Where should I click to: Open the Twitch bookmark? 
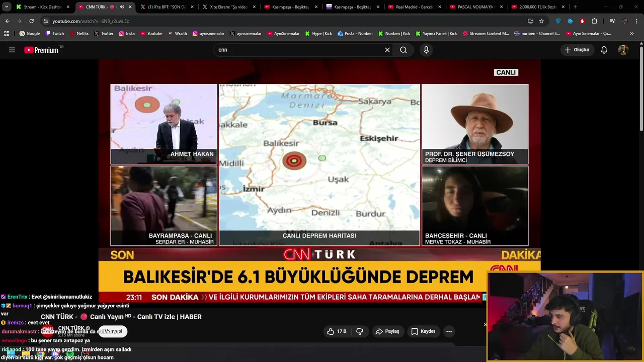(x=55, y=34)
